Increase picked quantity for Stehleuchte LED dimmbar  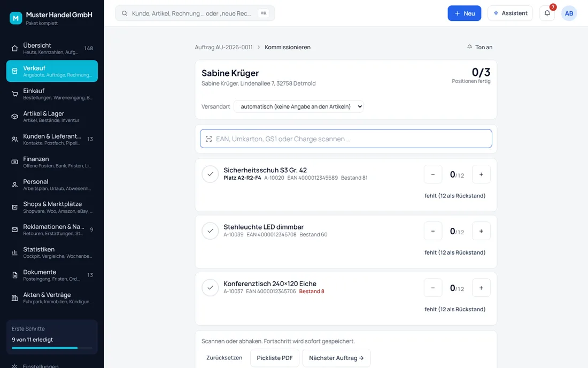[481, 231]
